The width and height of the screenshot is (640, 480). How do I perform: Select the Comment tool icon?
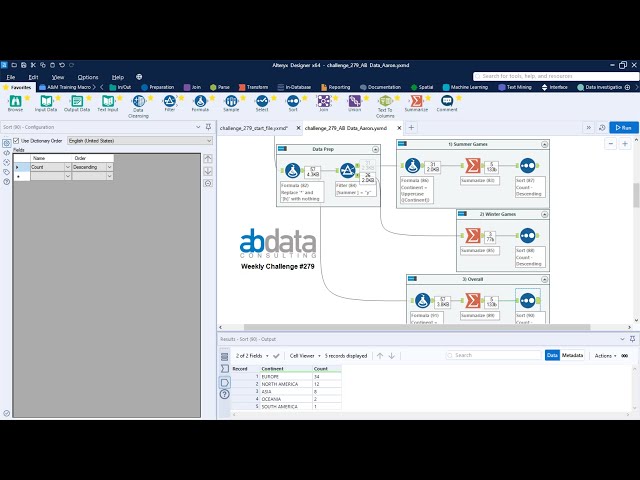(447, 101)
